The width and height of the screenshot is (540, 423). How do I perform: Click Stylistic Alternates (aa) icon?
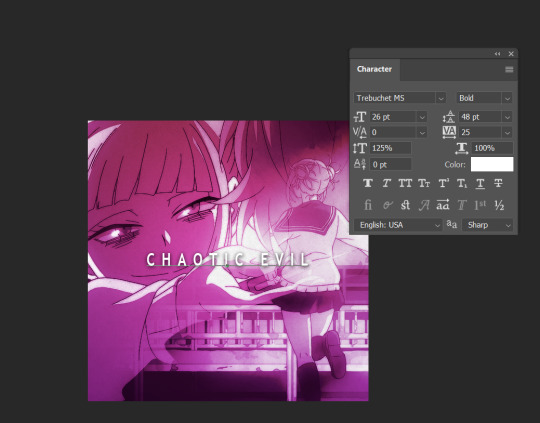click(x=443, y=205)
